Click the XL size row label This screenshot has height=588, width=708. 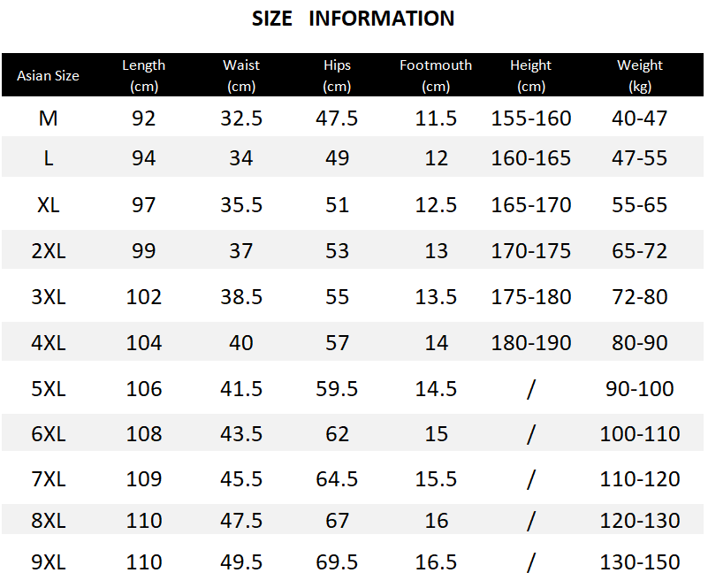(49, 205)
